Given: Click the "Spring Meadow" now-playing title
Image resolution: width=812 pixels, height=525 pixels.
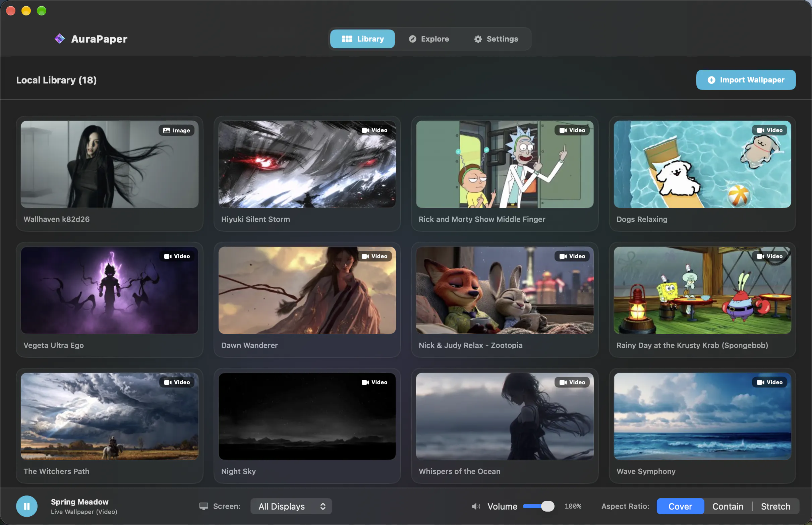Looking at the screenshot, I should coord(80,502).
